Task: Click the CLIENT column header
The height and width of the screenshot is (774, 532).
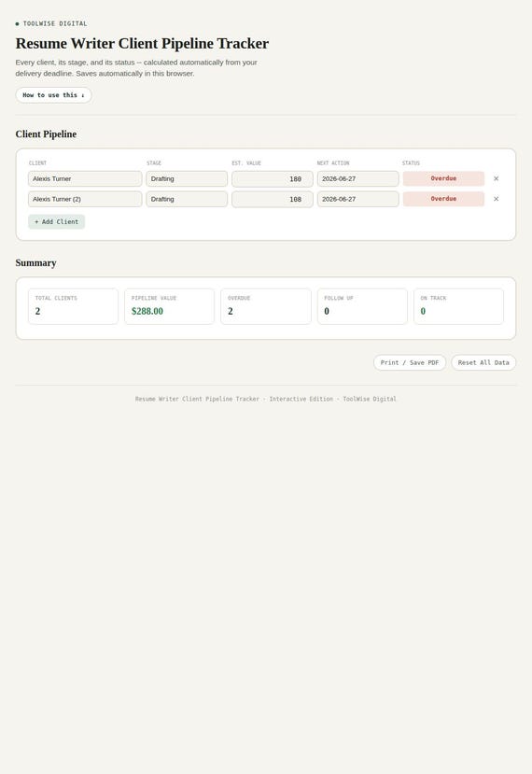Action: pos(37,162)
